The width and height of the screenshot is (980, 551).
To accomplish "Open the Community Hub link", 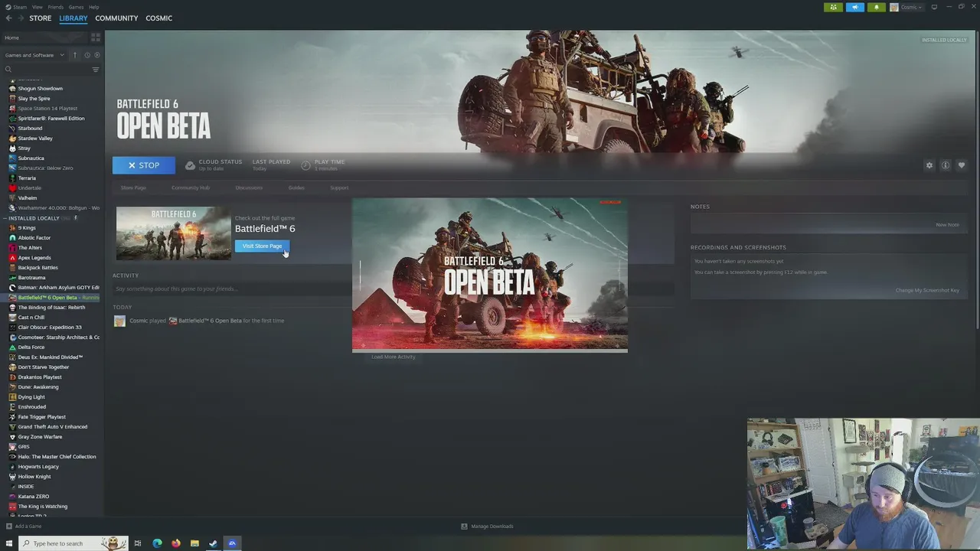I will 191,187.
